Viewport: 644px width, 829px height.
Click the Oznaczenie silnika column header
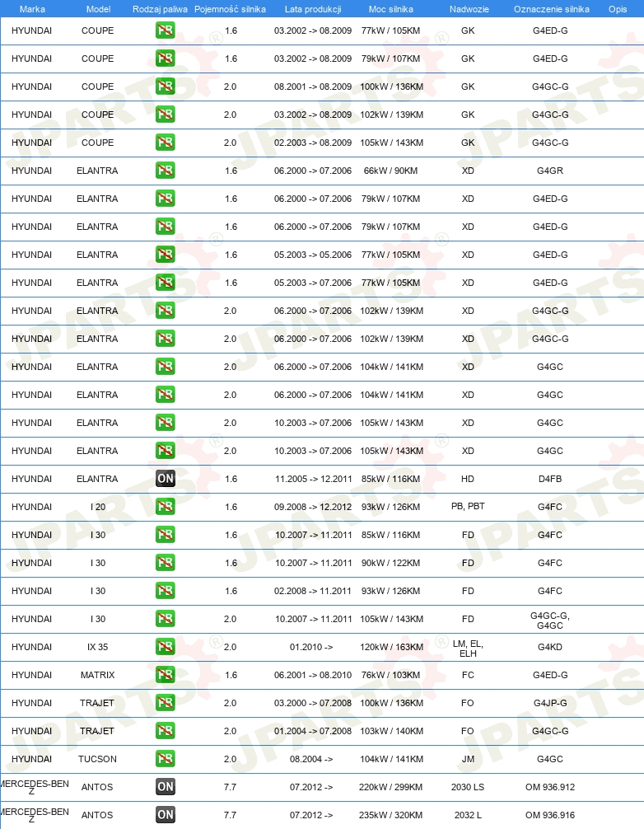552,9
